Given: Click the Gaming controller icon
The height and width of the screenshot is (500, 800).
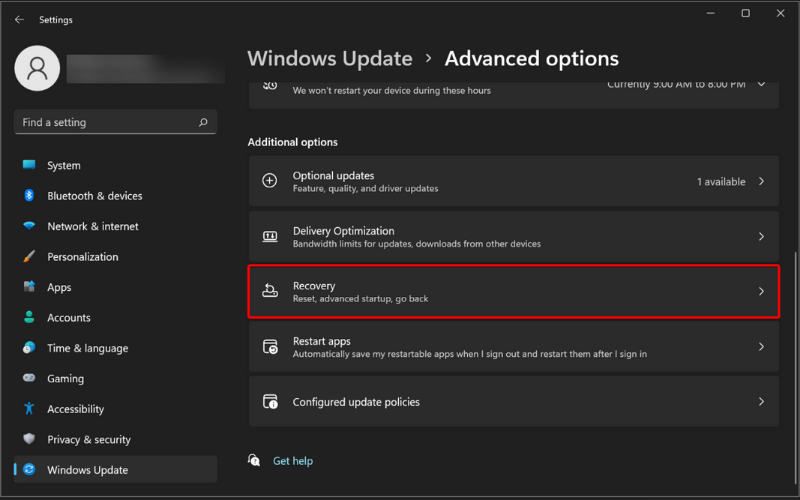Looking at the screenshot, I should (x=29, y=378).
